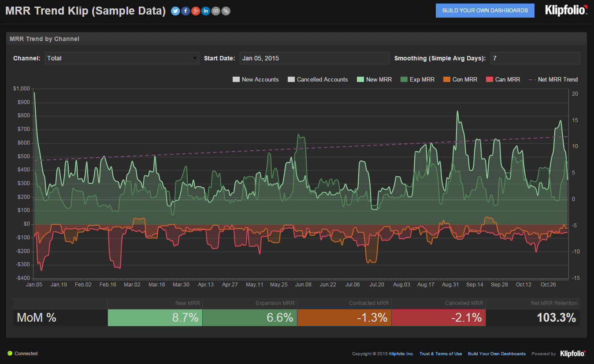Share the dashboard via email

(215, 11)
